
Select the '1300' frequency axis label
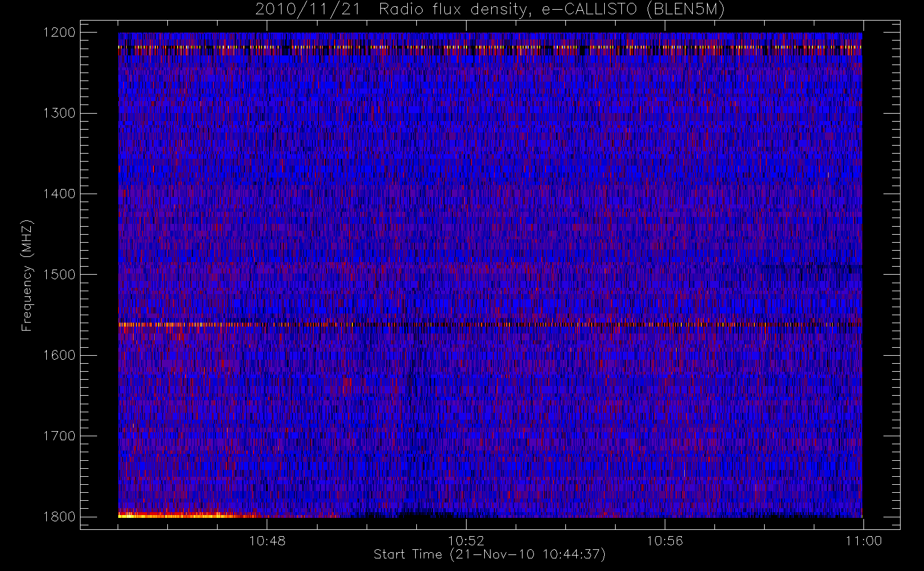[x=59, y=113]
